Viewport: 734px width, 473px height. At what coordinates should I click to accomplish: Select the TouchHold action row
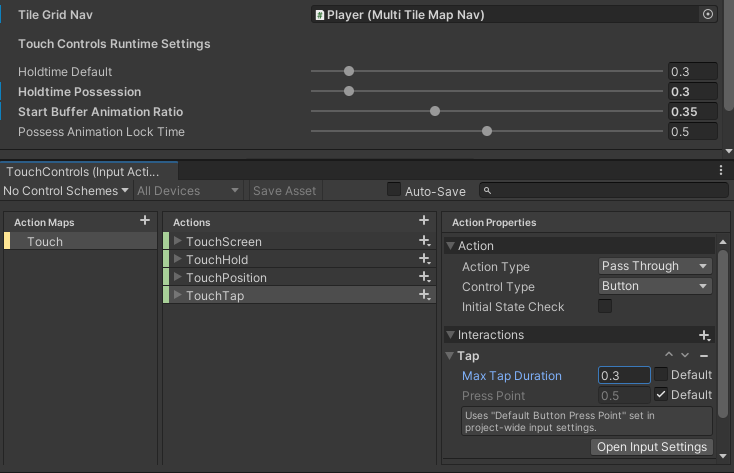pyautogui.click(x=300, y=259)
